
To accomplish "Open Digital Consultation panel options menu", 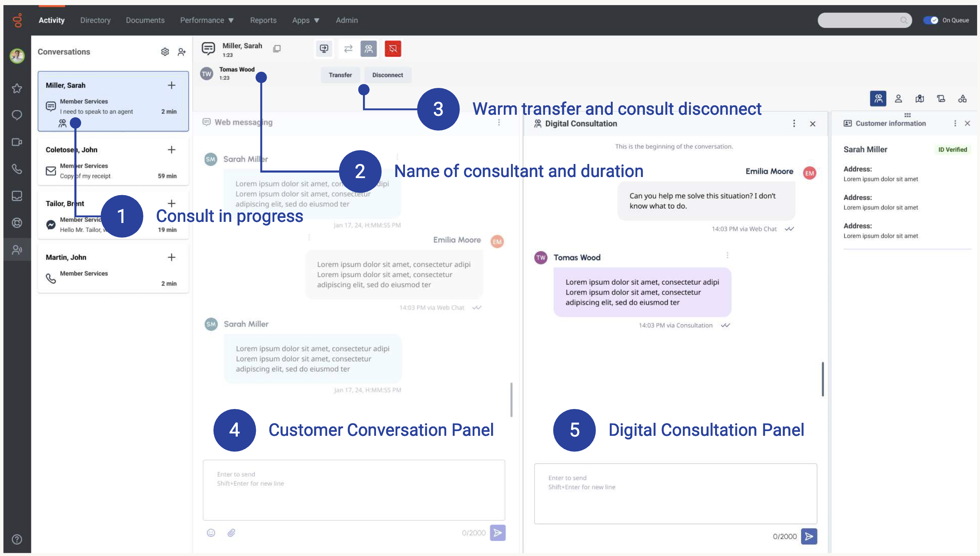I will click(794, 123).
